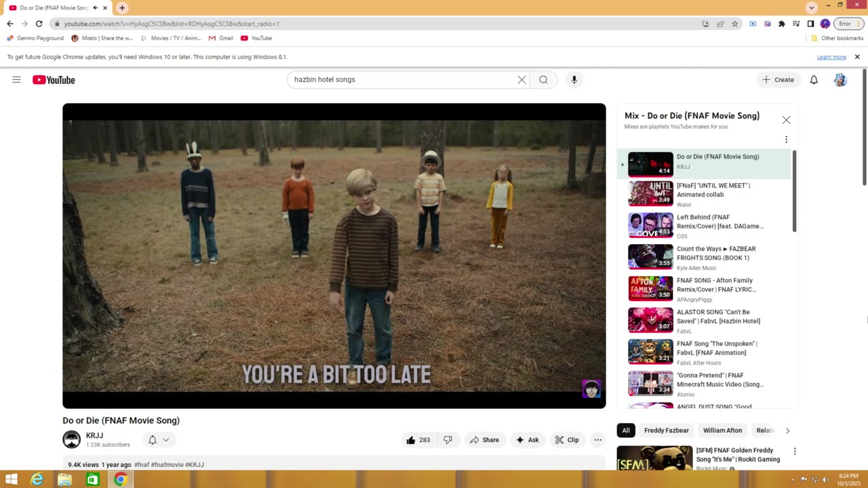The image size is (868, 488).
Task: Open the Windows Start menu
Action: pos(12,480)
